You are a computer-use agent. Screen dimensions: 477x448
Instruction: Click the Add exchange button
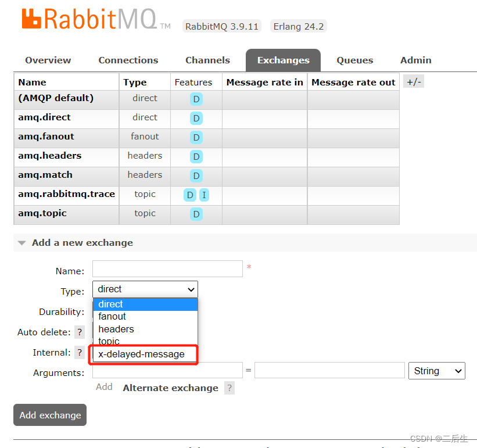click(x=50, y=415)
